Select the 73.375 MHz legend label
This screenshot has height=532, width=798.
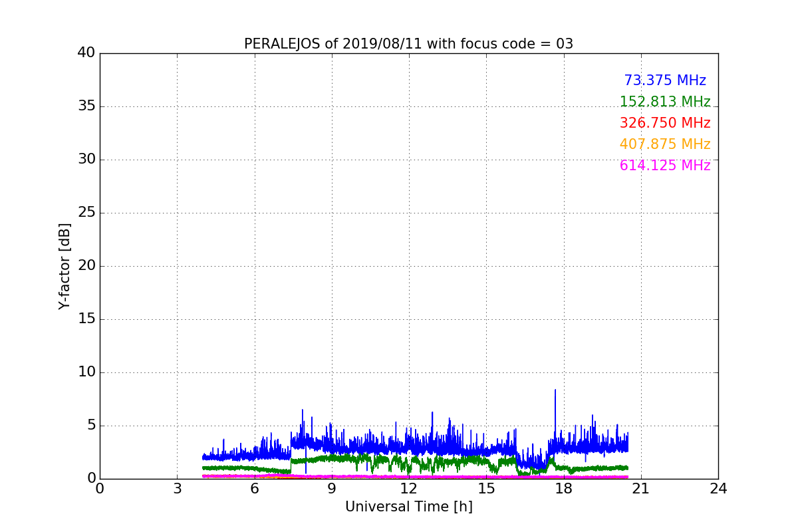[665, 80]
